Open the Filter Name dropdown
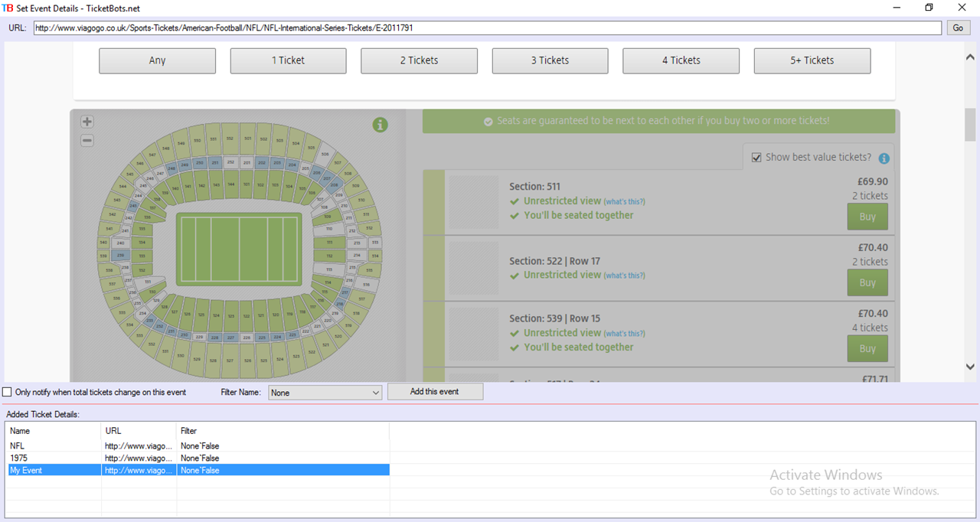980x522 pixels. pos(325,393)
